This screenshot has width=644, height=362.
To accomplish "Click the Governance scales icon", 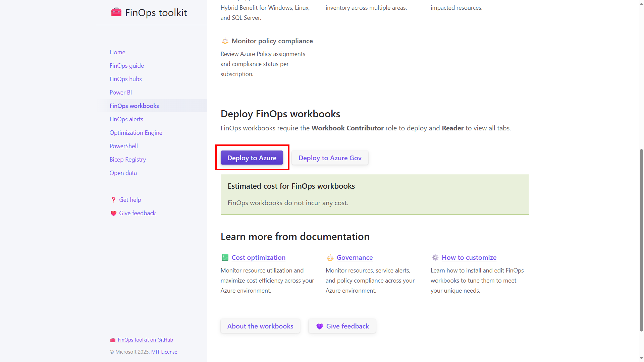I will [x=330, y=257].
